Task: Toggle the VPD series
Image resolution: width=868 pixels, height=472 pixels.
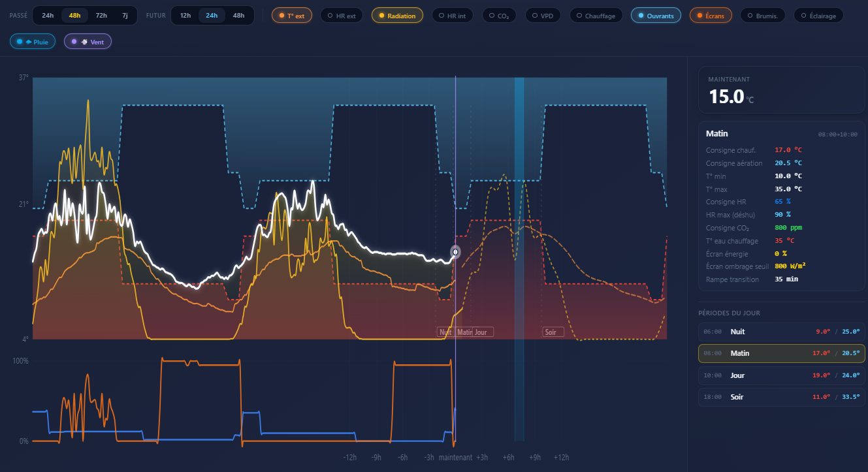Action: tap(543, 16)
